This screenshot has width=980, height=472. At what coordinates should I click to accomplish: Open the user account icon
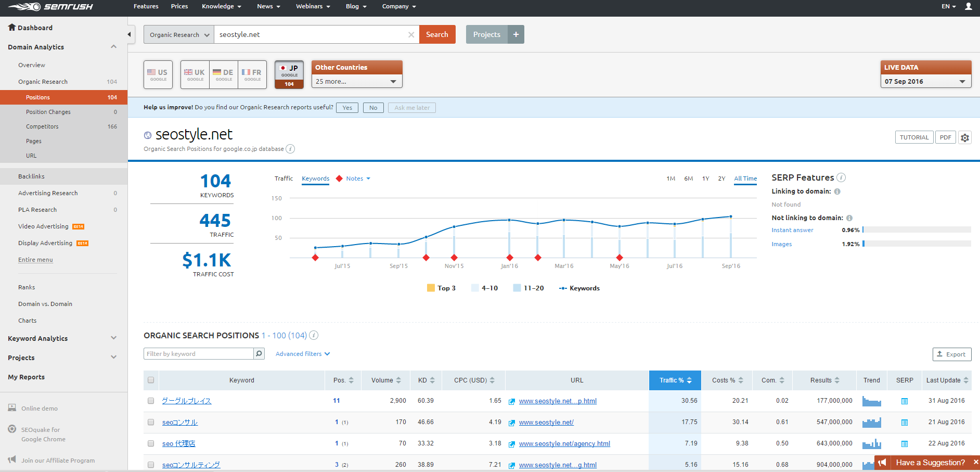pyautogui.click(x=969, y=6)
